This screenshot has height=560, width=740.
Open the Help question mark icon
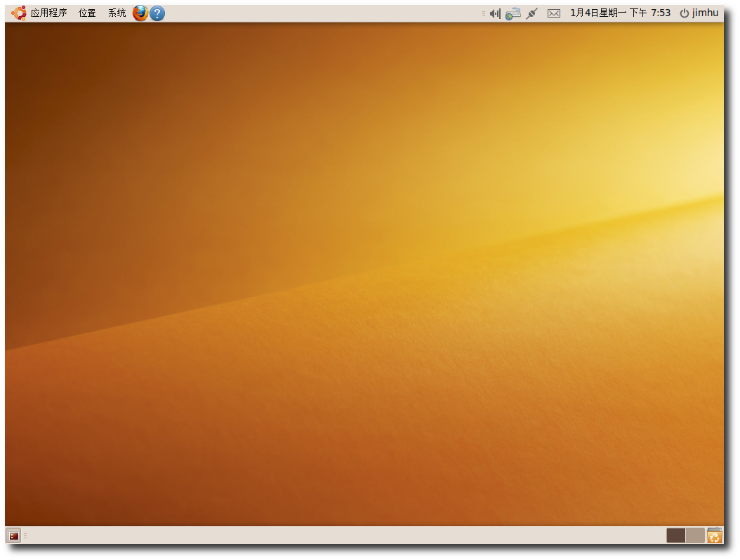(157, 13)
